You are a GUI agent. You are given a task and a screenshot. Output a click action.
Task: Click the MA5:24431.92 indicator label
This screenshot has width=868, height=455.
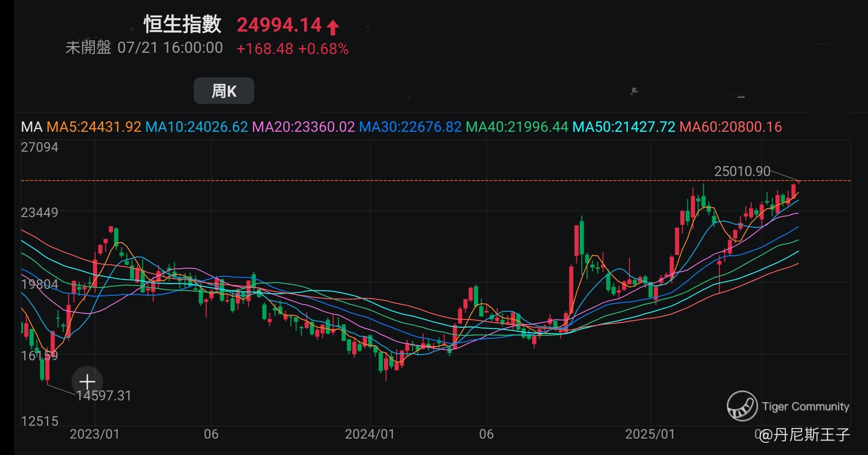pyautogui.click(x=94, y=127)
